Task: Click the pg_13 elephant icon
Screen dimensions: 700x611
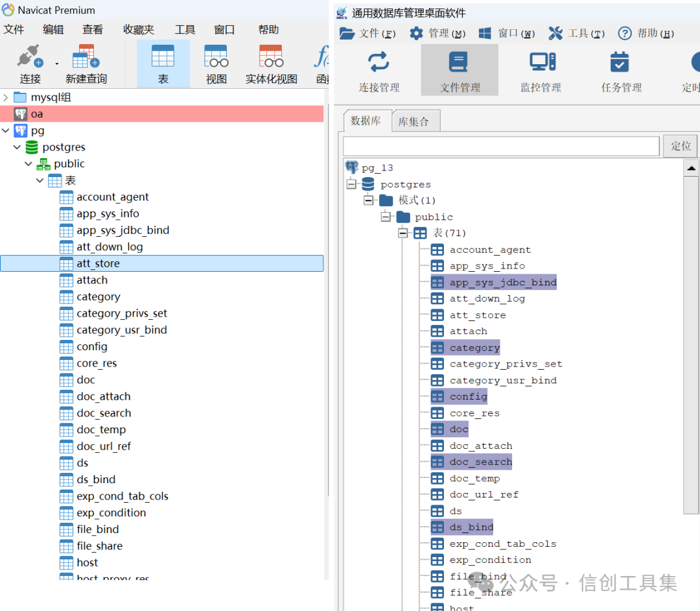Action: [352, 167]
